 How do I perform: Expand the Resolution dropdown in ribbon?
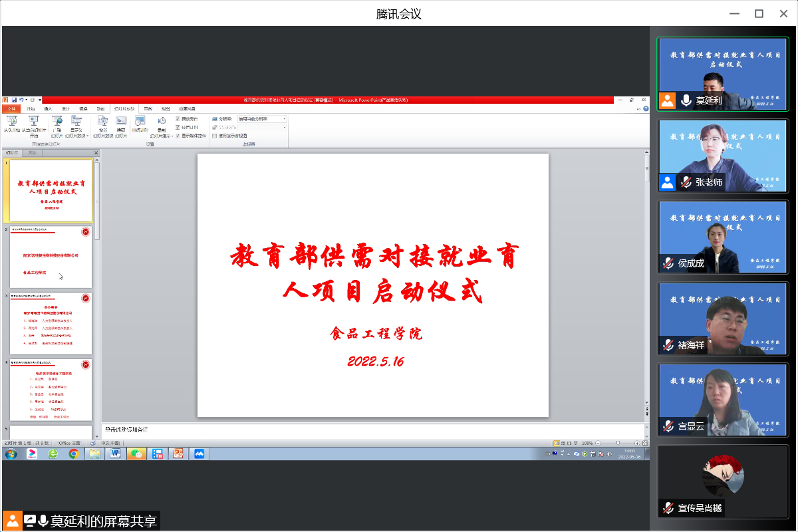[285, 119]
